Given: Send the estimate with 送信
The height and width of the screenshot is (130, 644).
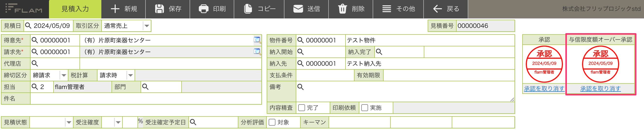Looking at the screenshot, I should [306, 9].
